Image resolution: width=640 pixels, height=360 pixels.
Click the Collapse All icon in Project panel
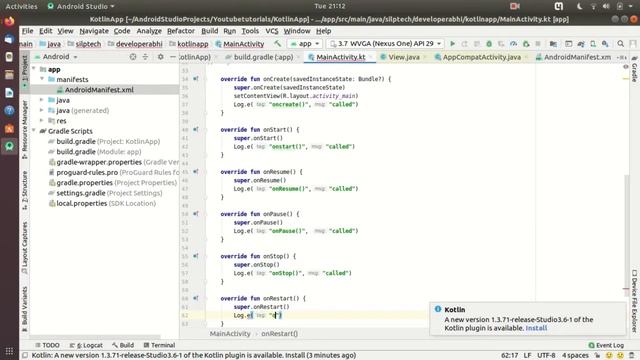point(145,57)
